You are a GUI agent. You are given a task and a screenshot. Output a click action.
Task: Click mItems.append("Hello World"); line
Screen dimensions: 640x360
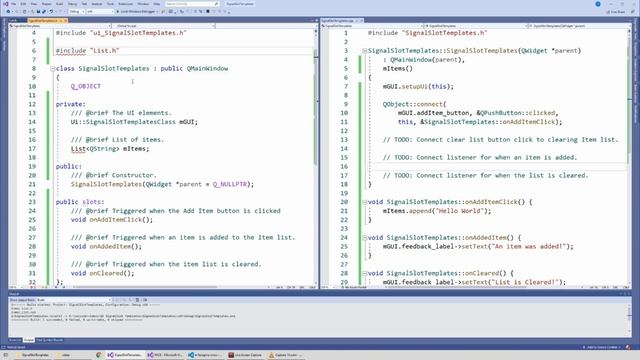coord(437,211)
